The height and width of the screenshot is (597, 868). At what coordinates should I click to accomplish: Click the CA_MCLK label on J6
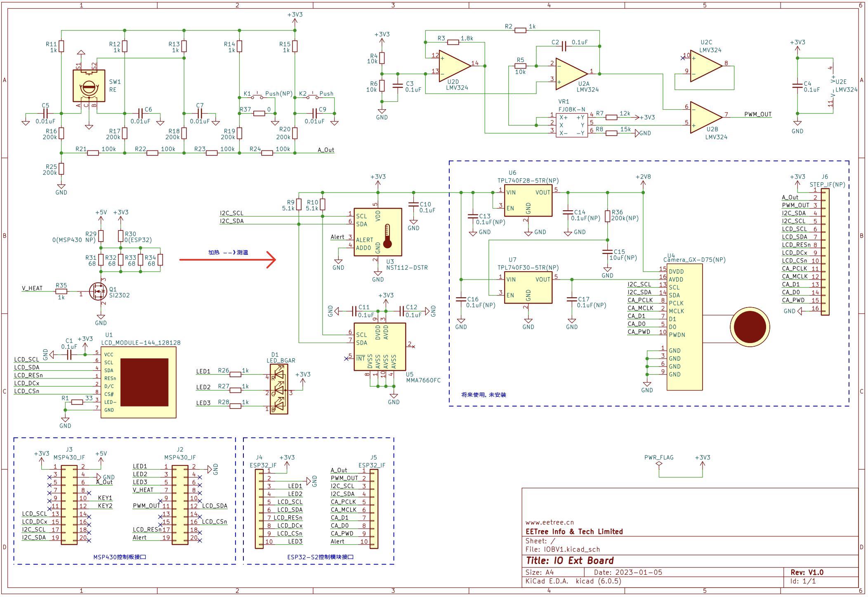(x=795, y=277)
